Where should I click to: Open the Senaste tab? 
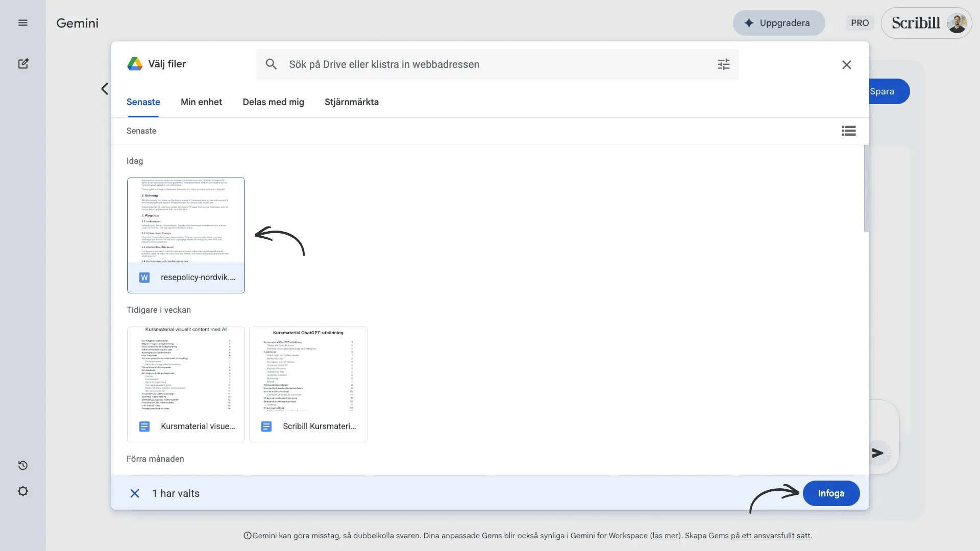[143, 102]
